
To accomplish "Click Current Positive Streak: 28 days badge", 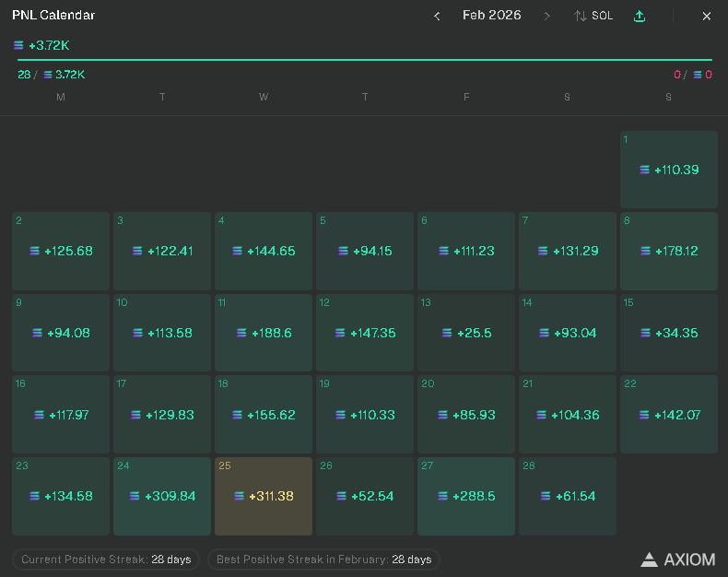I will (x=106, y=559).
